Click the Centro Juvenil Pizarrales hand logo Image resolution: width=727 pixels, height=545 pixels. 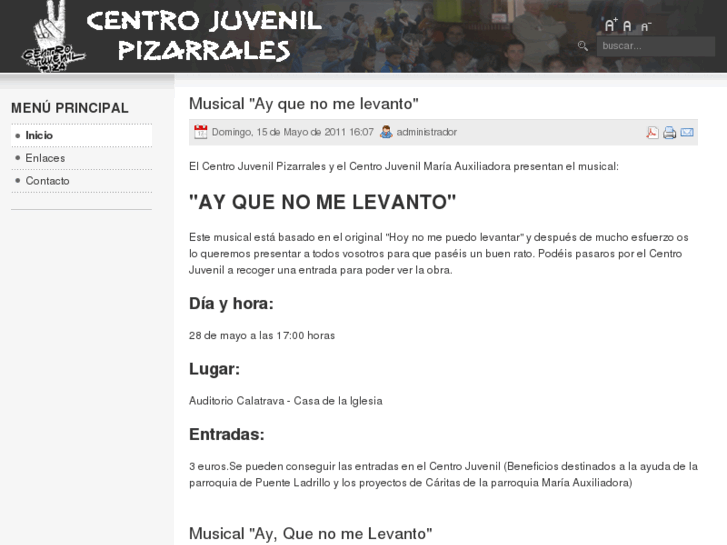[x=52, y=37]
